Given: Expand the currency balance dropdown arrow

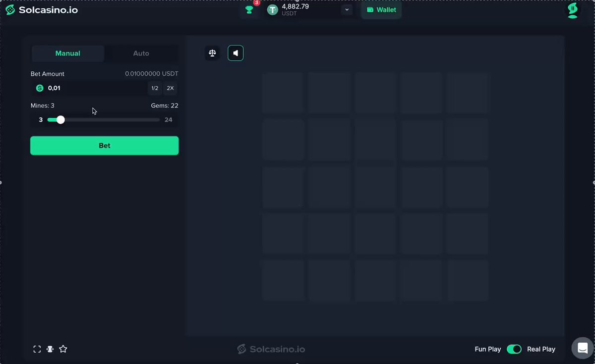Looking at the screenshot, I should pyautogui.click(x=347, y=10).
